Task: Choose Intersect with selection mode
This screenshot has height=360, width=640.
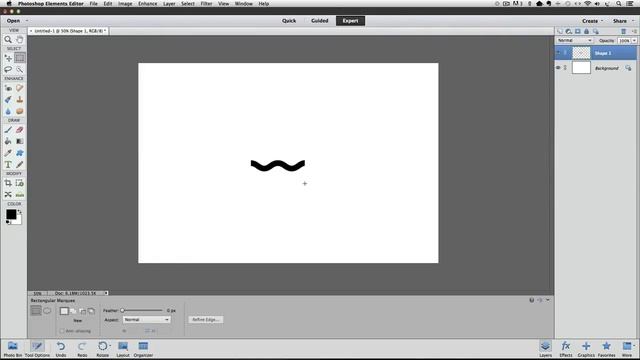Action: 91,311
